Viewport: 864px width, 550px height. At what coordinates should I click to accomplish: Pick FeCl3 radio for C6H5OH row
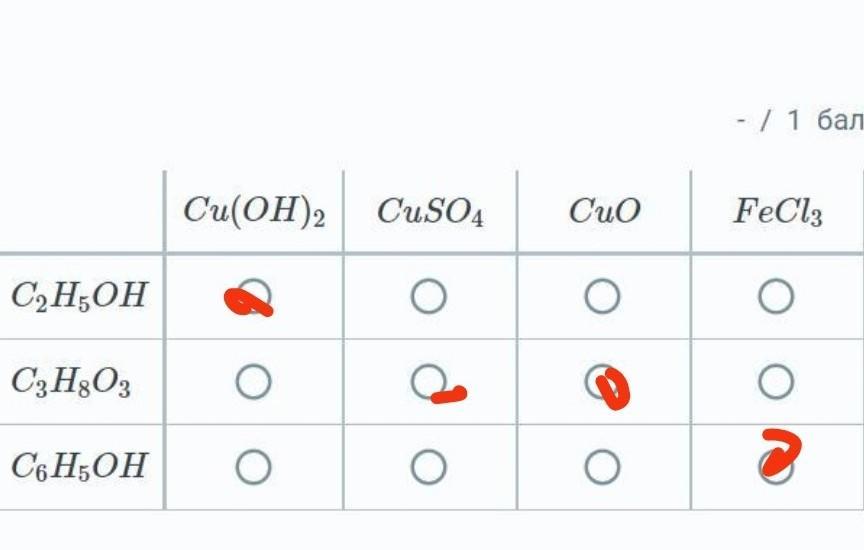tap(776, 467)
